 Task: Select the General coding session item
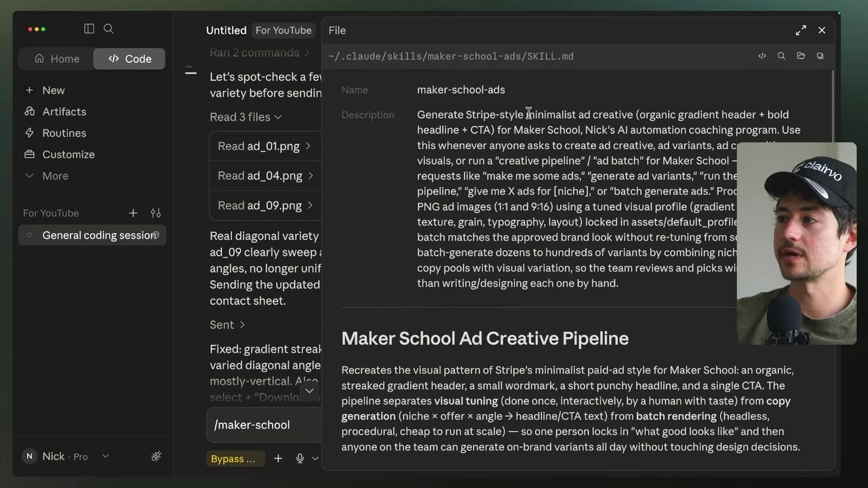92,235
